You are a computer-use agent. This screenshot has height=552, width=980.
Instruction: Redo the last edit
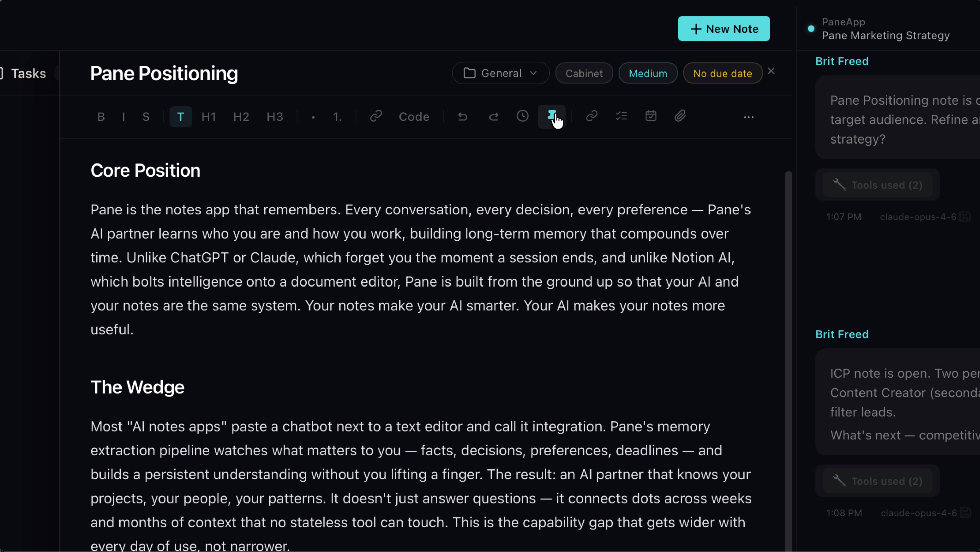pyautogui.click(x=493, y=116)
